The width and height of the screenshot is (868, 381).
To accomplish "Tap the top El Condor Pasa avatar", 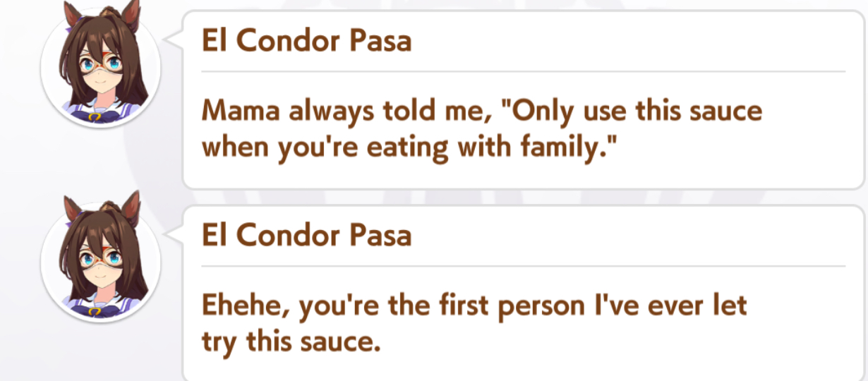I will coord(101,68).
